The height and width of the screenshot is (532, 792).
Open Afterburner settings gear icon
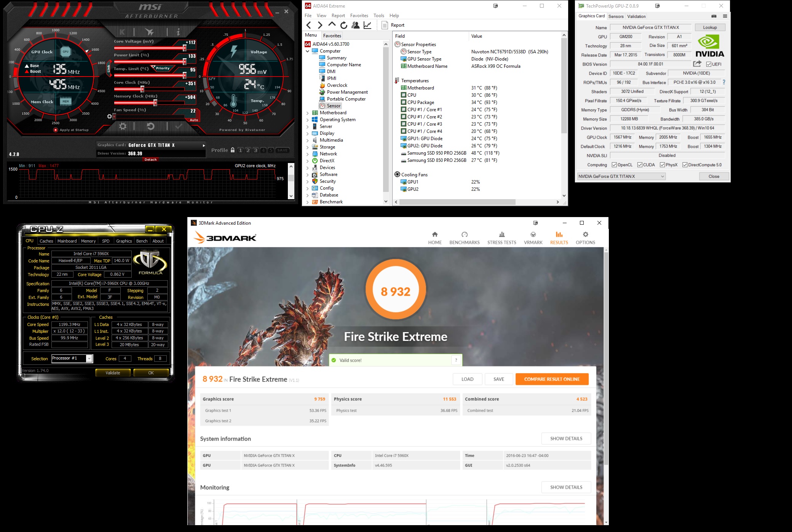tap(123, 126)
